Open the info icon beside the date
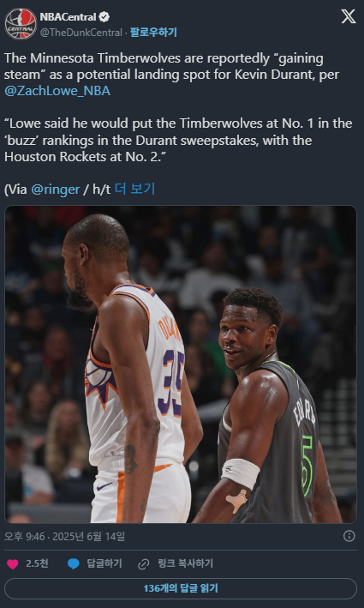The image size is (364, 608). coord(349,536)
